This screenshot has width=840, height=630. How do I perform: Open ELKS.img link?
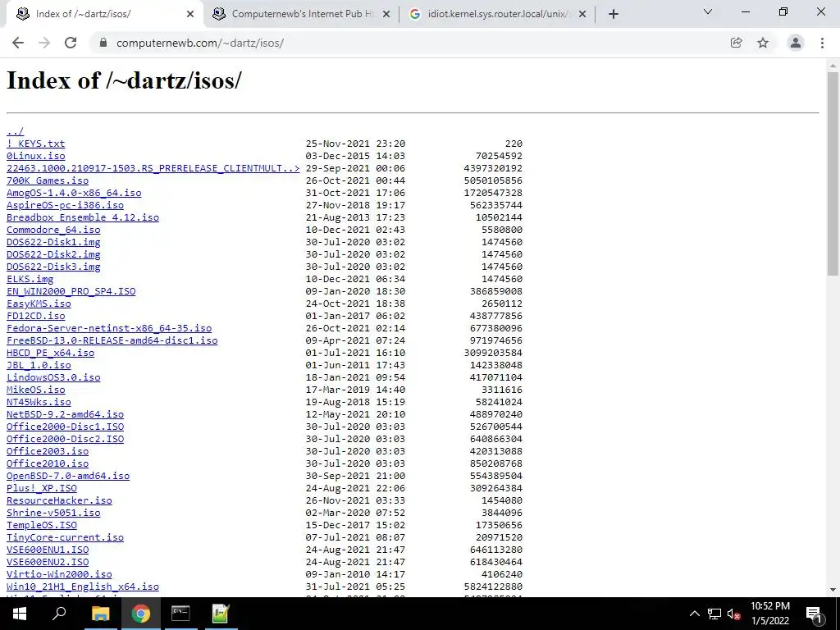point(30,279)
